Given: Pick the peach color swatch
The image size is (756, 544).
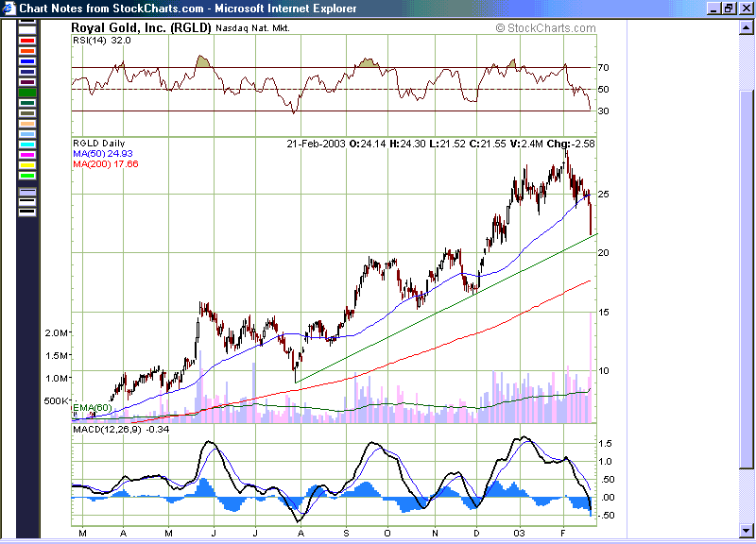Looking at the screenshot, I should click(x=27, y=124).
